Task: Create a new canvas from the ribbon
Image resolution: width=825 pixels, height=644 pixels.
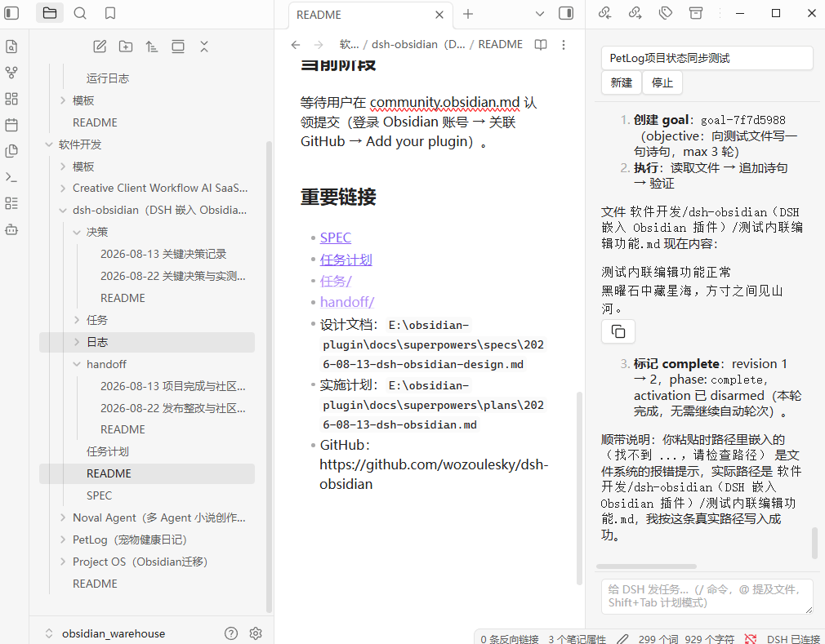Action: [11, 99]
